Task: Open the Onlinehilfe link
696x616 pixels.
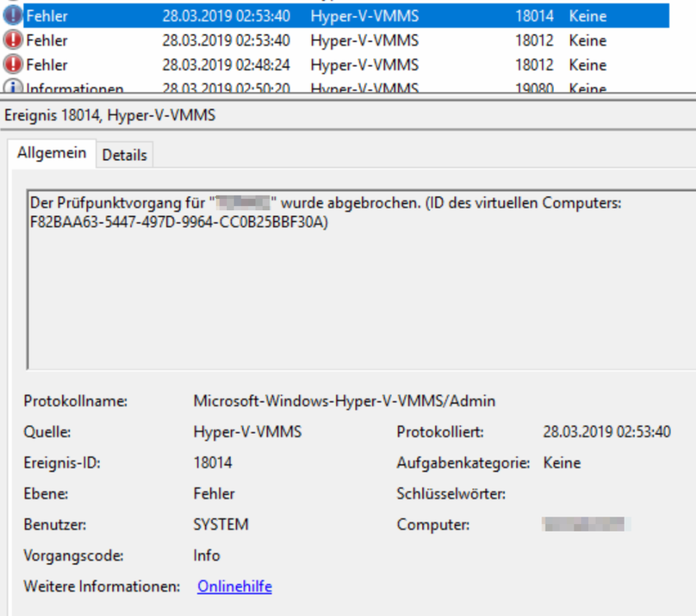Action: pyautogui.click(x=234, y=586)
